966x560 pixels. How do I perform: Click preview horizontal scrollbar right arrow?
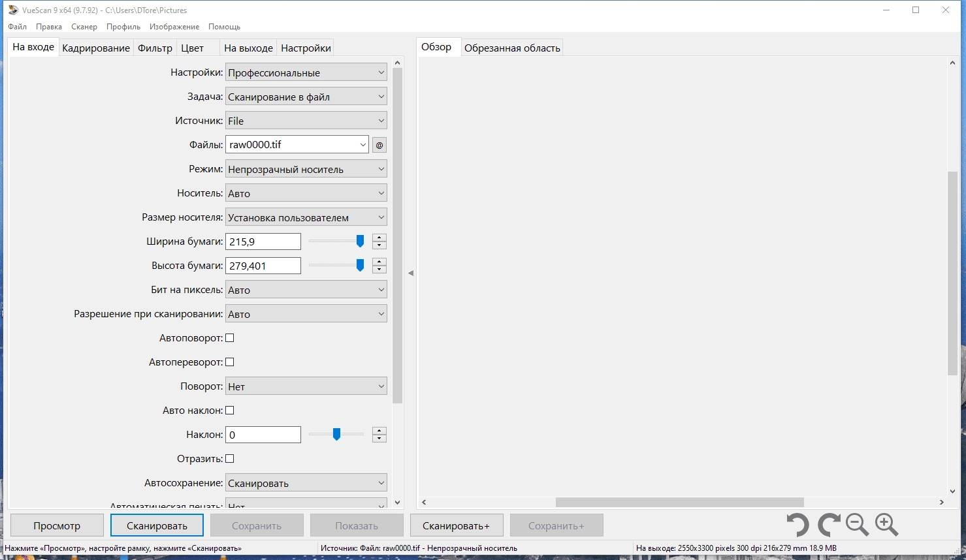(x=941, y=502)
